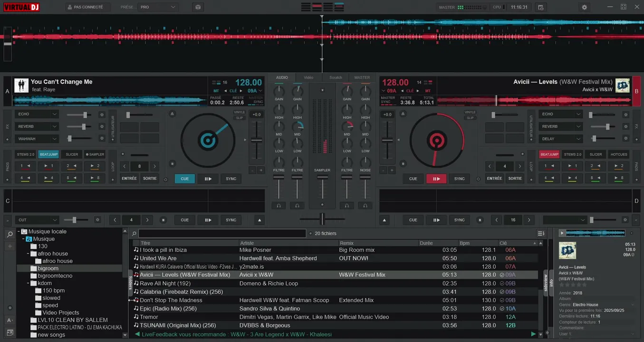Screen dimensions: 644x342
Task: Open the REVERB effect dropdown on deck A
Action: tap(37, 127)
